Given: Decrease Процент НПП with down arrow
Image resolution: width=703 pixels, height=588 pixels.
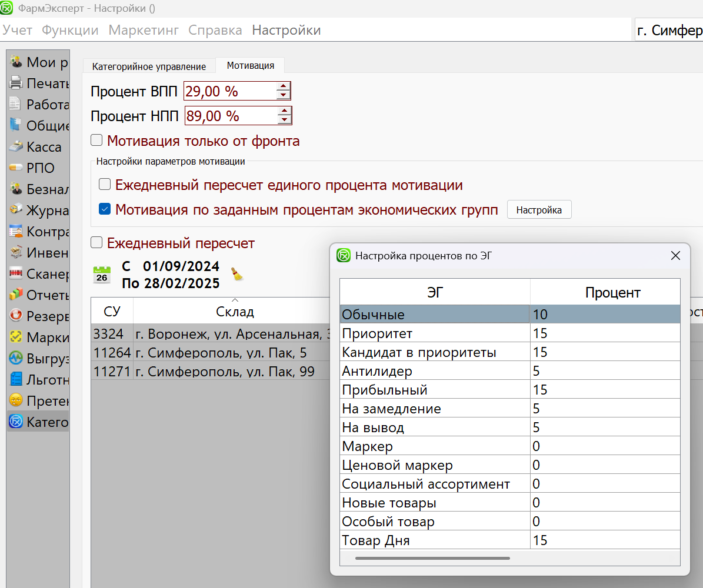Looking at the screenshot, I should click(x=285, y=120).
